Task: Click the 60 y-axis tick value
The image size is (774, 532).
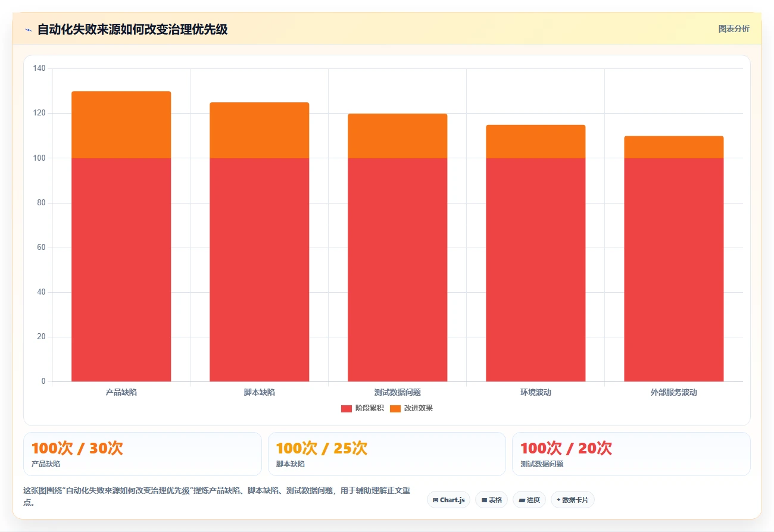Action: pyautogui.click(x=41, y=248)
